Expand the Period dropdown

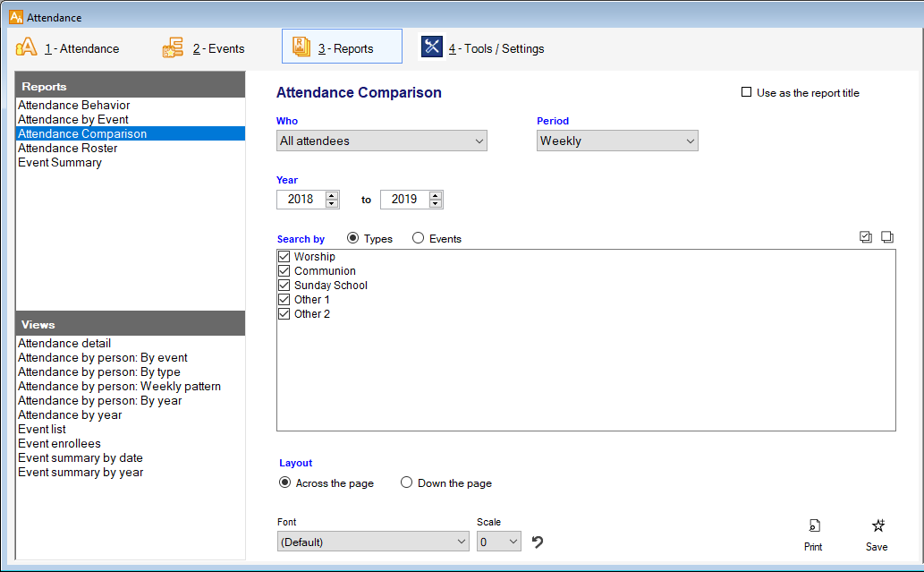coord(617,141)
